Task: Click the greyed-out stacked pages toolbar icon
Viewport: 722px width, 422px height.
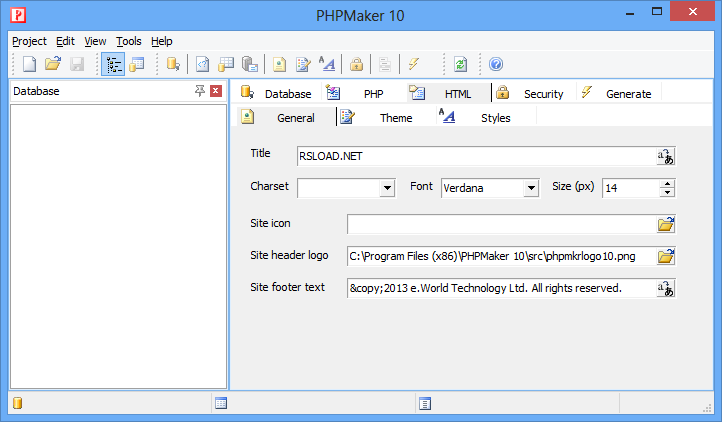Action: [385, 64]
